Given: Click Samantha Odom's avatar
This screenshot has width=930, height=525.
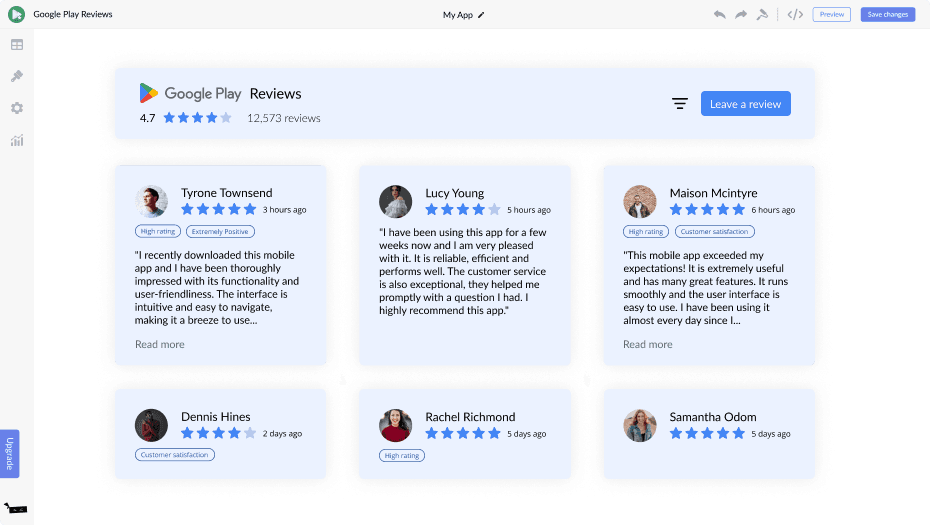Looking at the screenshot, I should 640,425.
